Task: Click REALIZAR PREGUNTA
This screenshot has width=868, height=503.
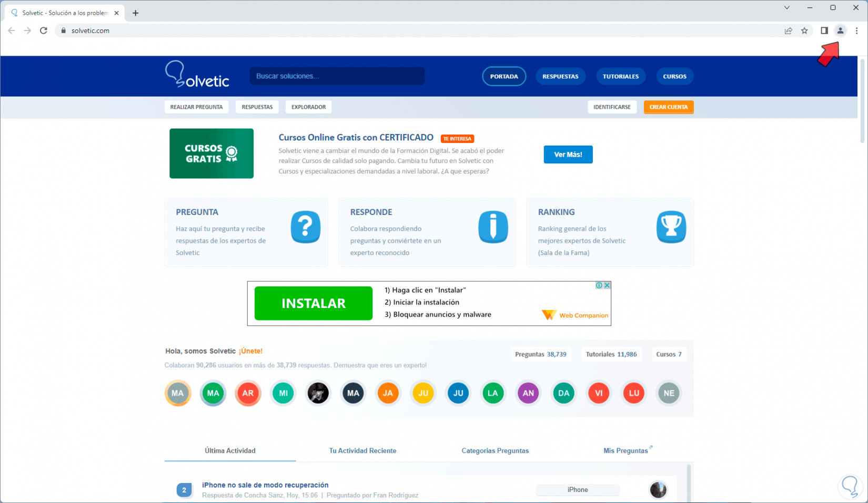Action: click(196, 107)
